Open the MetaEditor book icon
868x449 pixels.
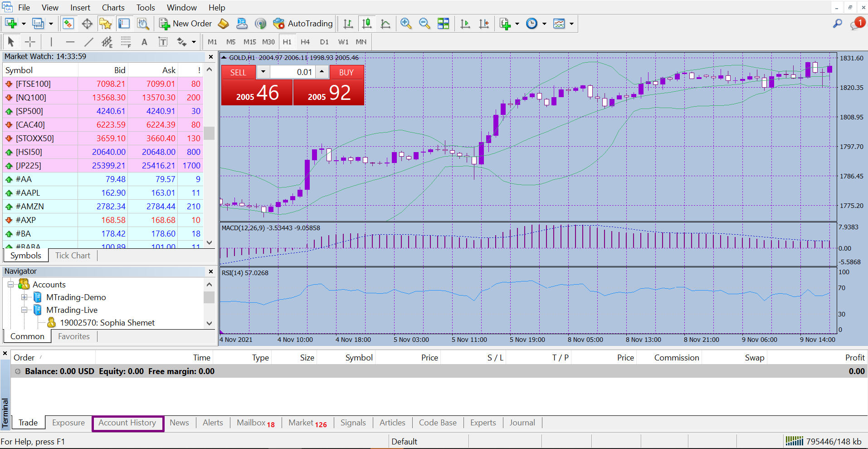click(x=223, y=24)
